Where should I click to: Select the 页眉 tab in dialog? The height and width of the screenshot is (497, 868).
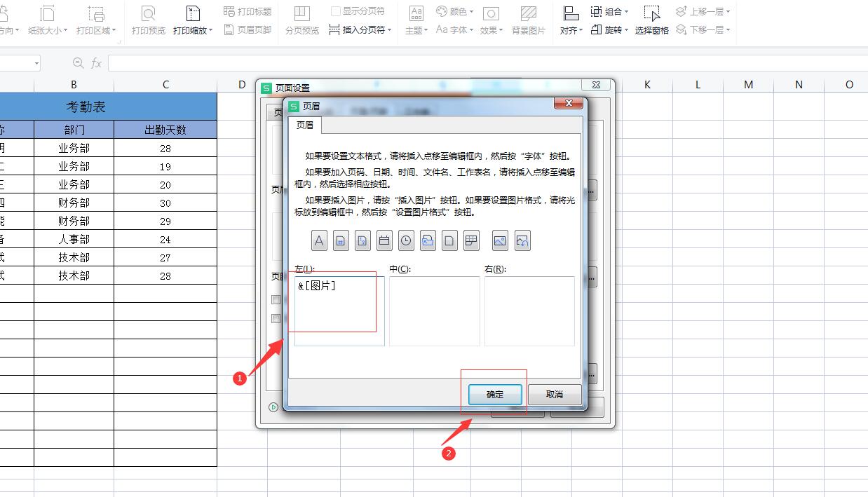(x=305, y=125)
